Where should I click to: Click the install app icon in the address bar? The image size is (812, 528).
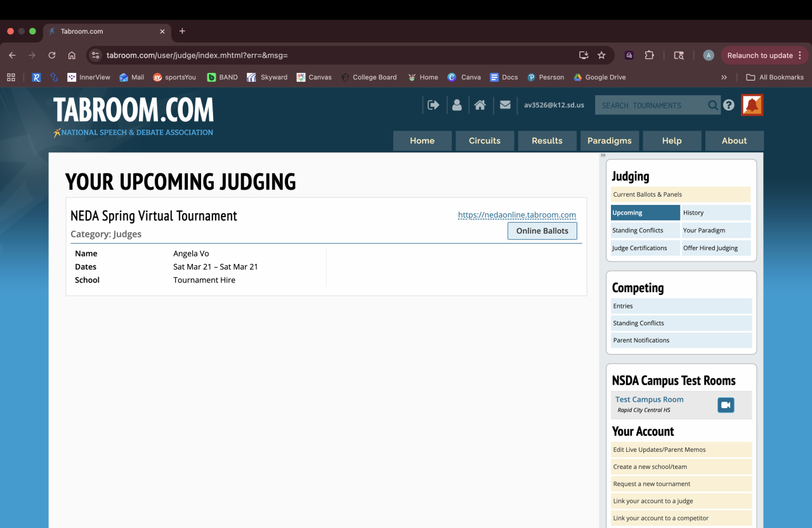(584, 55)
